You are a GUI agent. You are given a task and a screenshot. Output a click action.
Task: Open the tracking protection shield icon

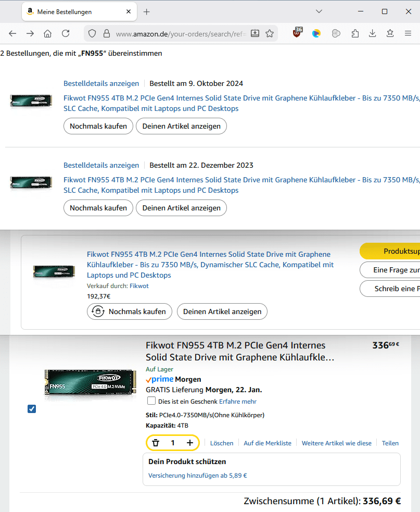[92, 33]
